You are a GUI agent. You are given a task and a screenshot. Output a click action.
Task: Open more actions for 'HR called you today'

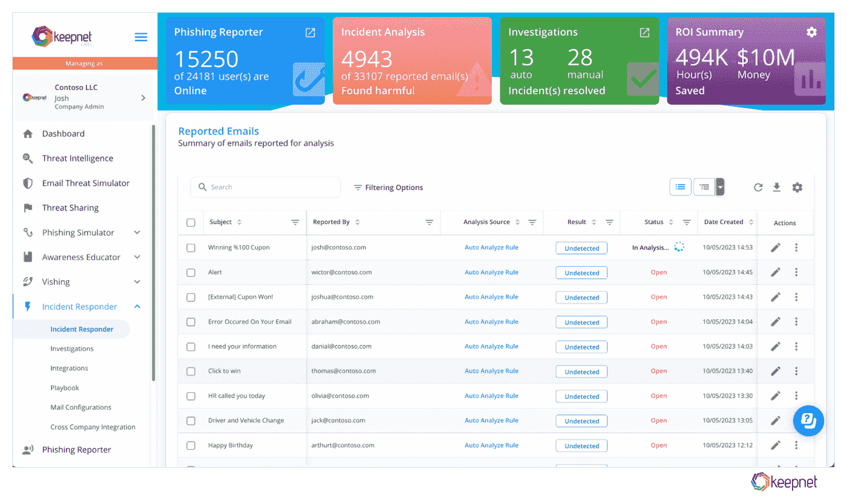click(x=796, y=396)
